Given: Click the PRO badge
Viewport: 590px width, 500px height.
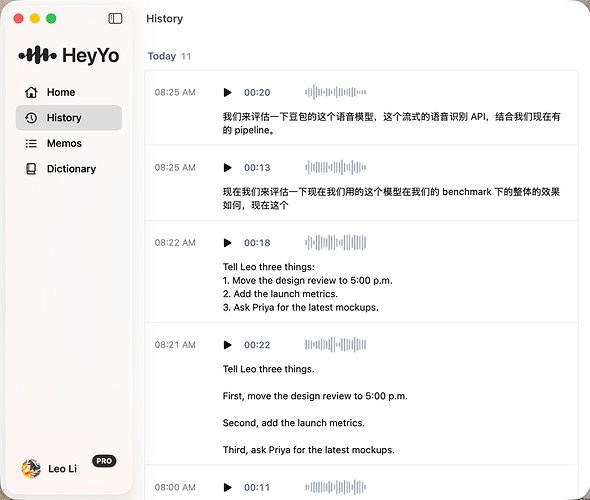Looking at the screenshot, I should (104, 461).
